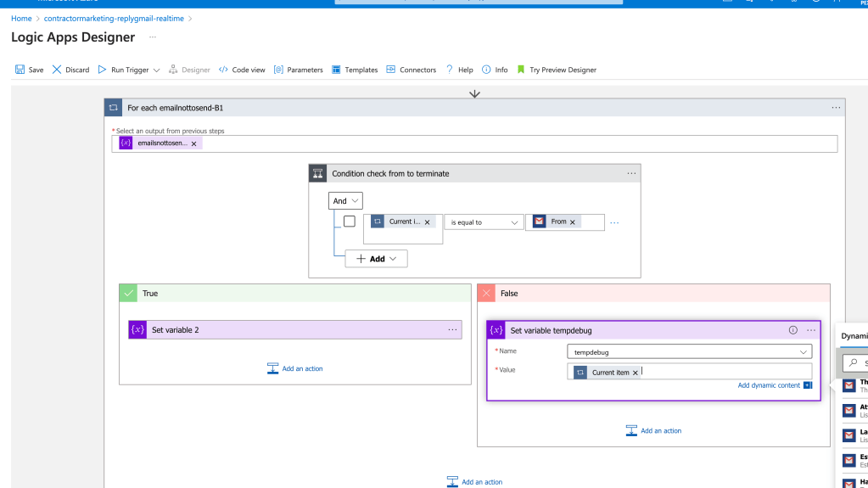The height and width of the screenshot is (488, 868).
Task: Add an action in the True branch
Action: [x=295, y=368]
